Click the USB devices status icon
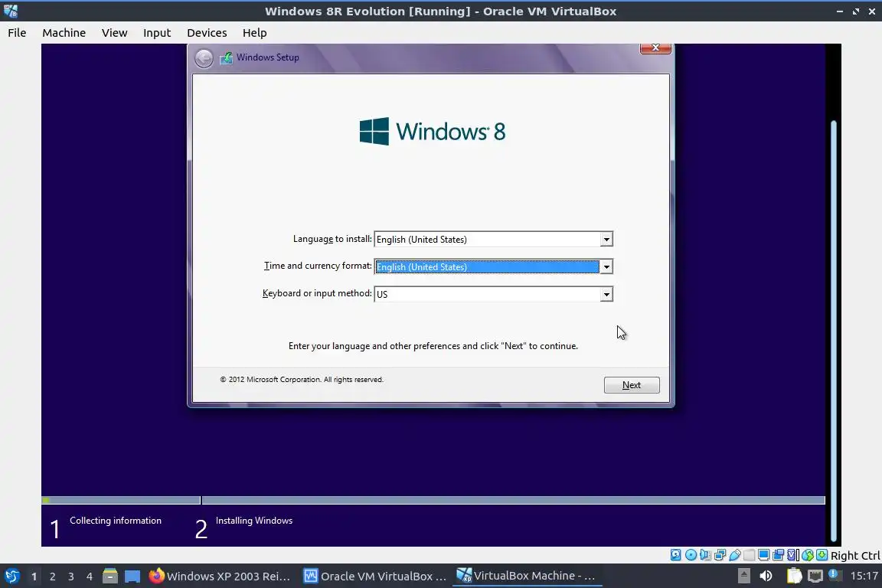Screen dimensions: 882x588 [x=735, y=555]
